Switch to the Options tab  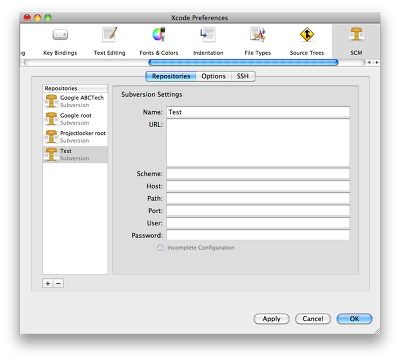[213, 76]
